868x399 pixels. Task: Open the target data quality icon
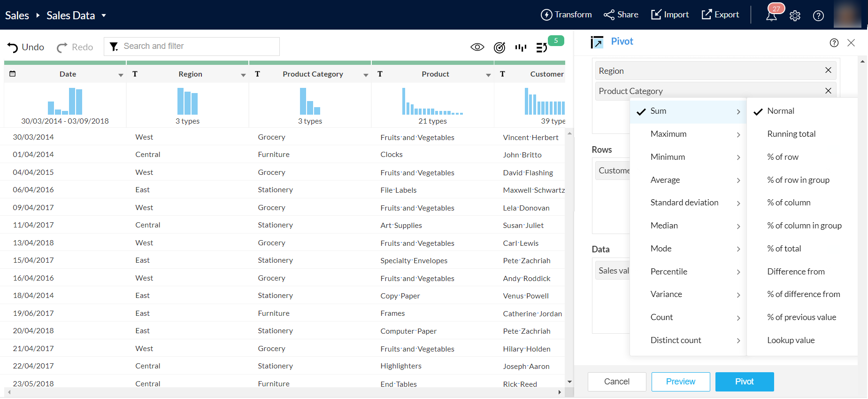(x=499, y=47)
